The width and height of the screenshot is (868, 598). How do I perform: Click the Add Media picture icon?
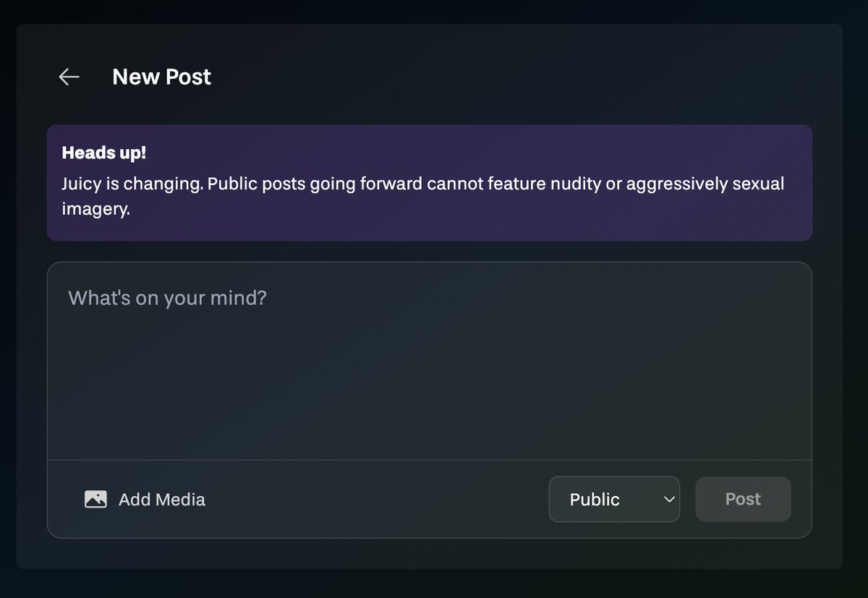tap(95, 499)
